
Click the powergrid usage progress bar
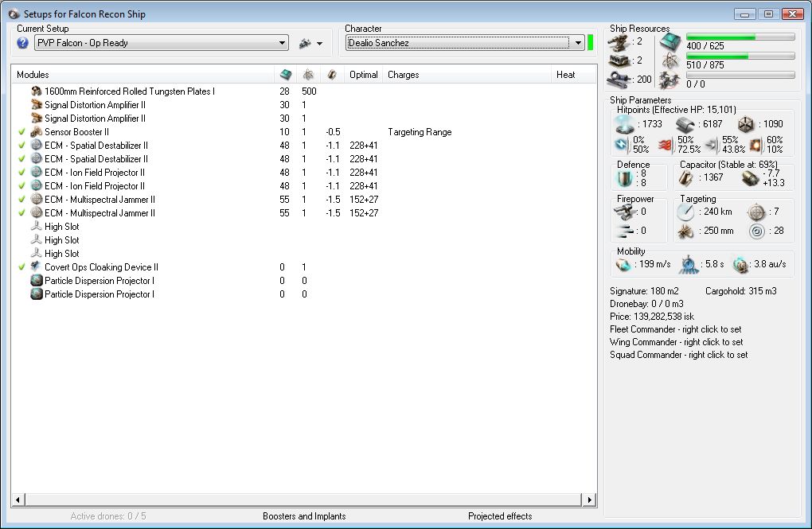[x=740, y=56]
